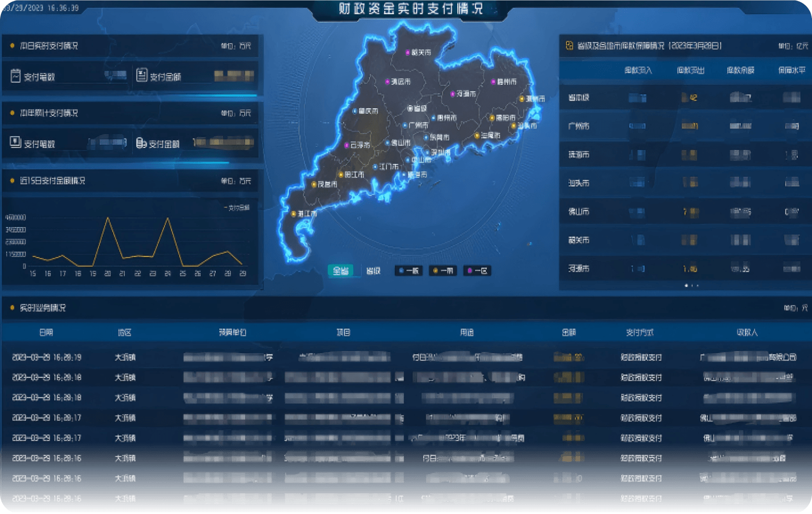The image size is (812, 514).
Task: Select the 广州市 marker on the map
Action: pos(405,125)
